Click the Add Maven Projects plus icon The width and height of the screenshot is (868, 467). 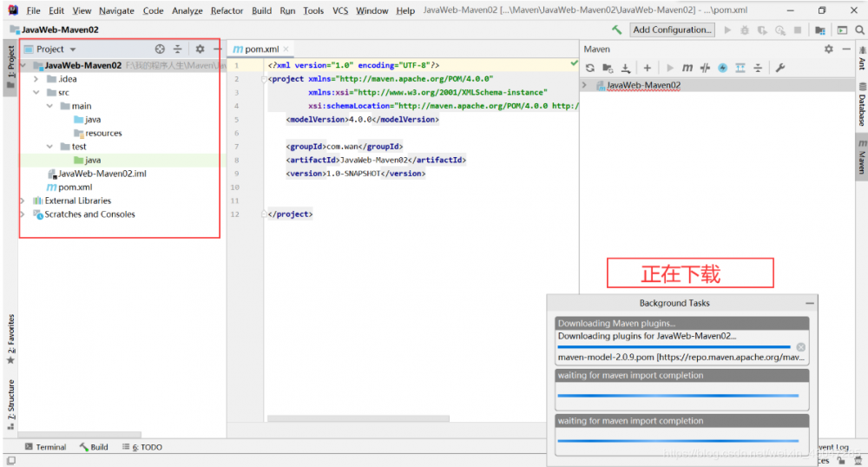[647, 68]
